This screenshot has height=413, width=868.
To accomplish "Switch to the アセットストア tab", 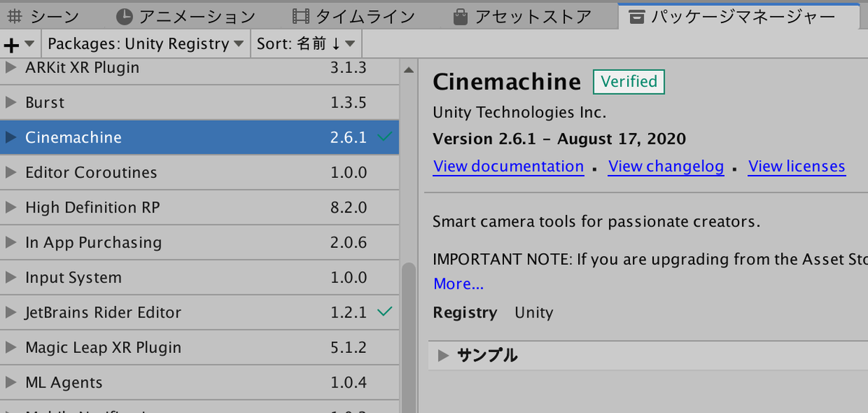I will 522,15.
